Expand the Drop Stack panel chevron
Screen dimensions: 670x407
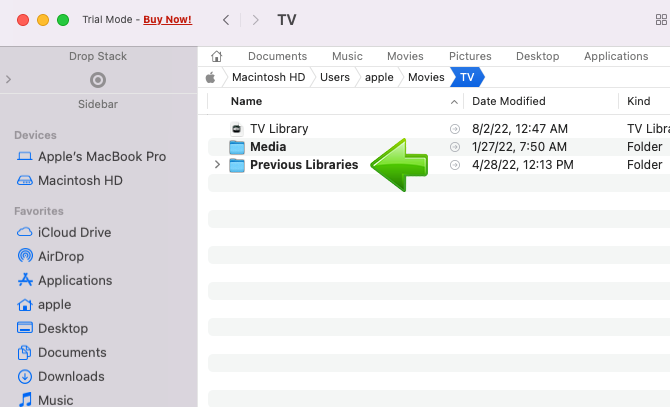(9, 79)
